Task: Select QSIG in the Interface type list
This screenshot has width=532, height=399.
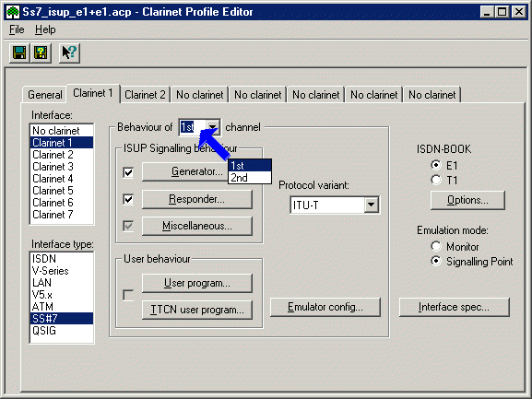Action: click(62, 331)
